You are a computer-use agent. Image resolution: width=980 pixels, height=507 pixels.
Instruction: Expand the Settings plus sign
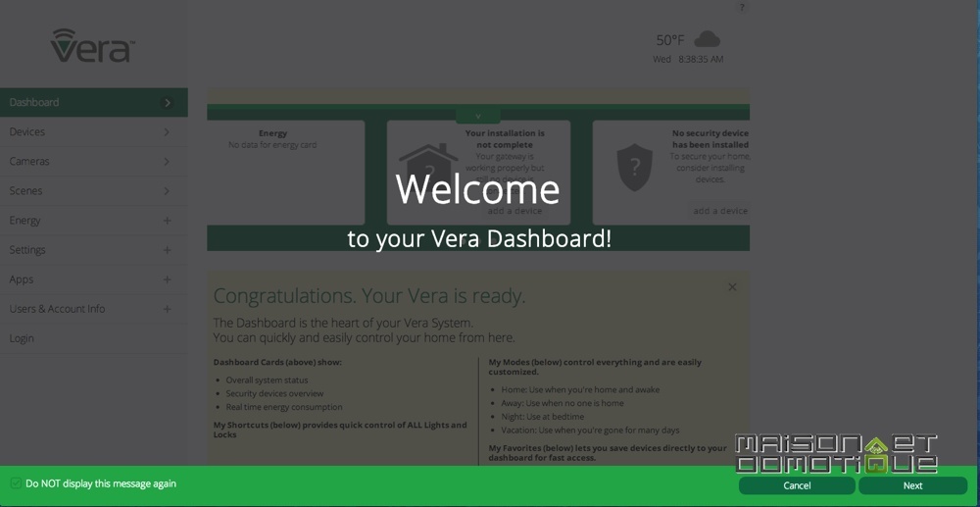point(167,250)
